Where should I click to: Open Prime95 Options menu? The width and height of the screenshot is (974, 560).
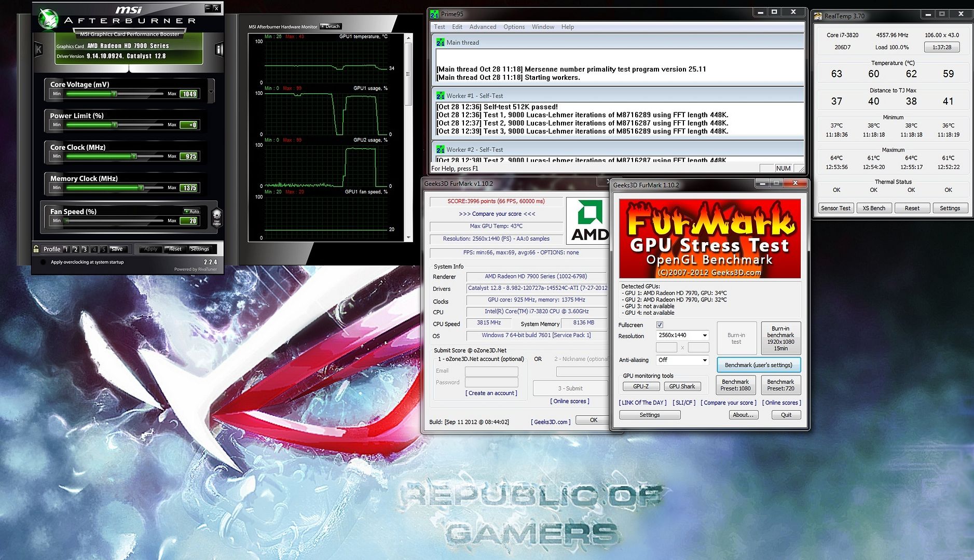click(x=514, y=27)
